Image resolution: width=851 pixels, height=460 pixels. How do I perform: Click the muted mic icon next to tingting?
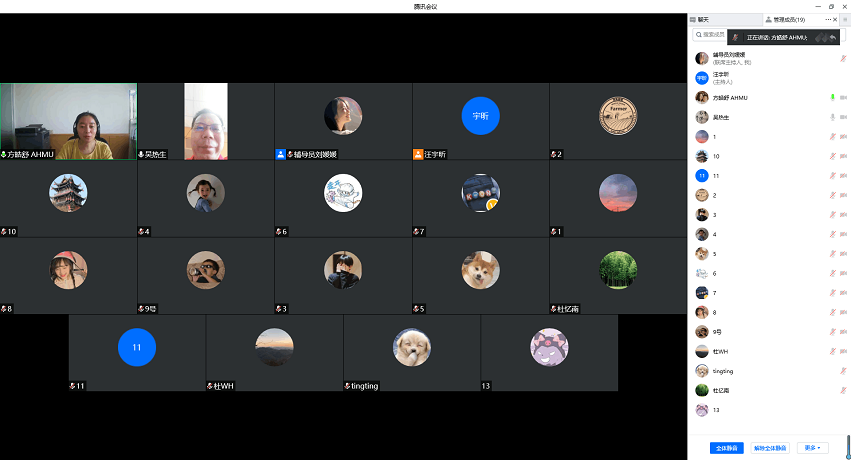(x=843, y=371)
